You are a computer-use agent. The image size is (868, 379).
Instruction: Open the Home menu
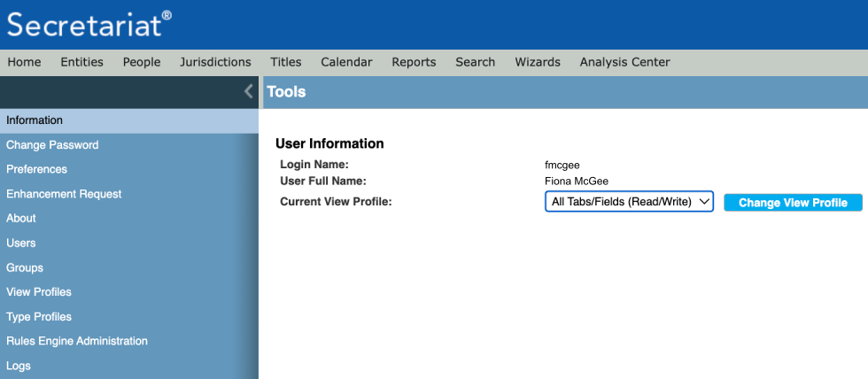coord(24,62)
